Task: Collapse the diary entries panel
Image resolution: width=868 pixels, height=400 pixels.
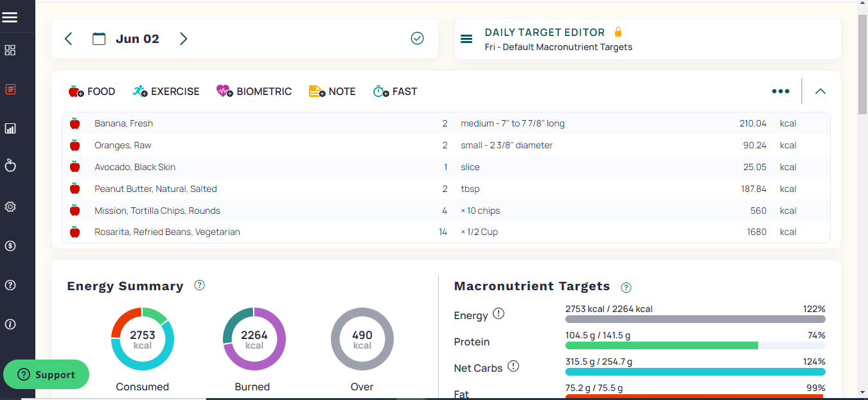Action: [820, 91]
